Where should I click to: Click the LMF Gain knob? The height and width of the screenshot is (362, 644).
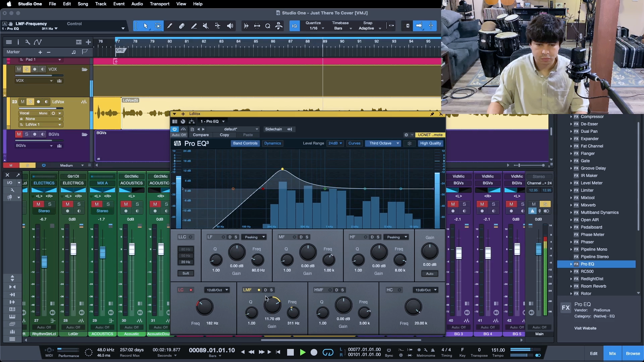click(272, 305)
